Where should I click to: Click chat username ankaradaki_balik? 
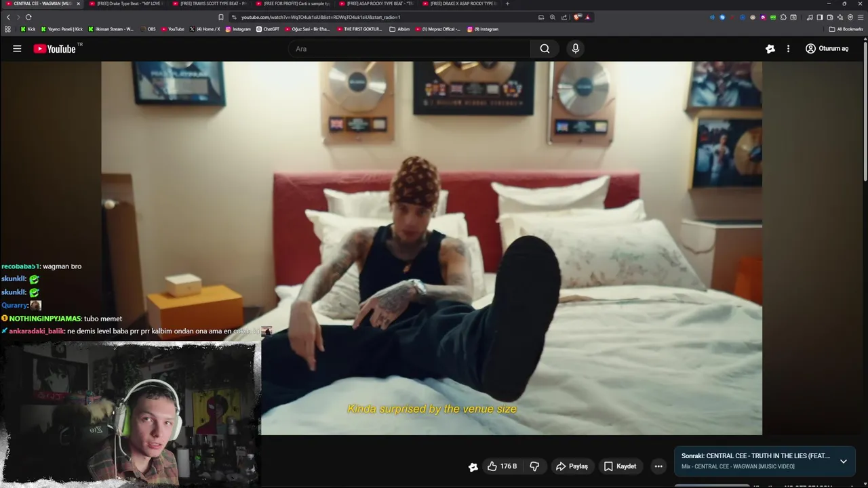click(37, 331)
